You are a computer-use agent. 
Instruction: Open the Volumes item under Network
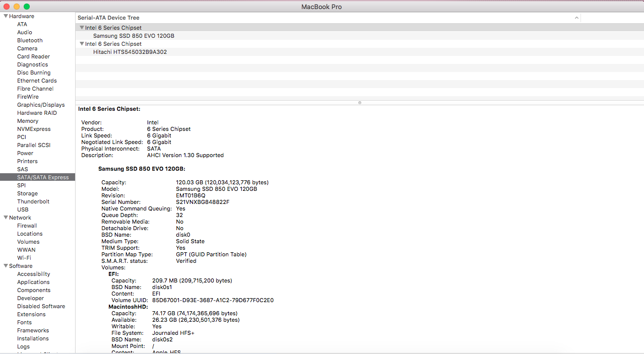coord(28,242)
